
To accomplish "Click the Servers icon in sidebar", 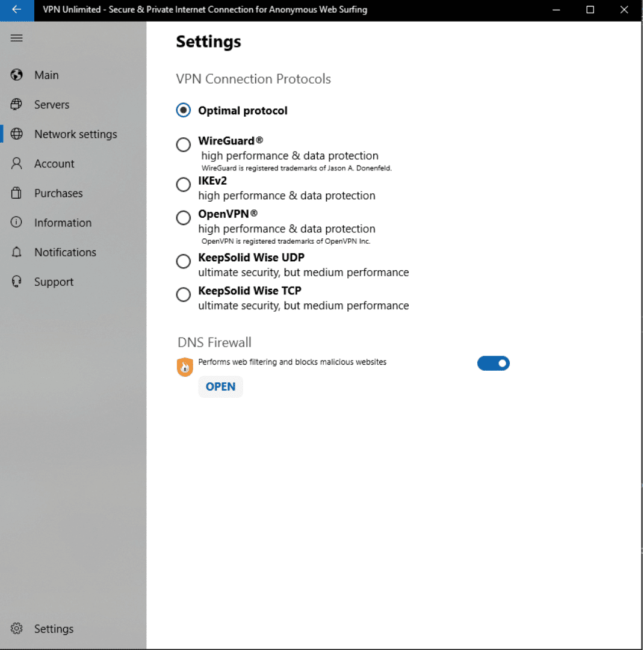I will click(17, 105).
